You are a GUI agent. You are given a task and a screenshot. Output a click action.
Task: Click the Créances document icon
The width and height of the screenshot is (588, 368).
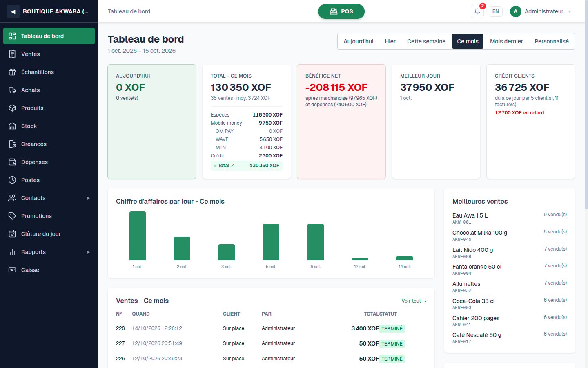12,144
